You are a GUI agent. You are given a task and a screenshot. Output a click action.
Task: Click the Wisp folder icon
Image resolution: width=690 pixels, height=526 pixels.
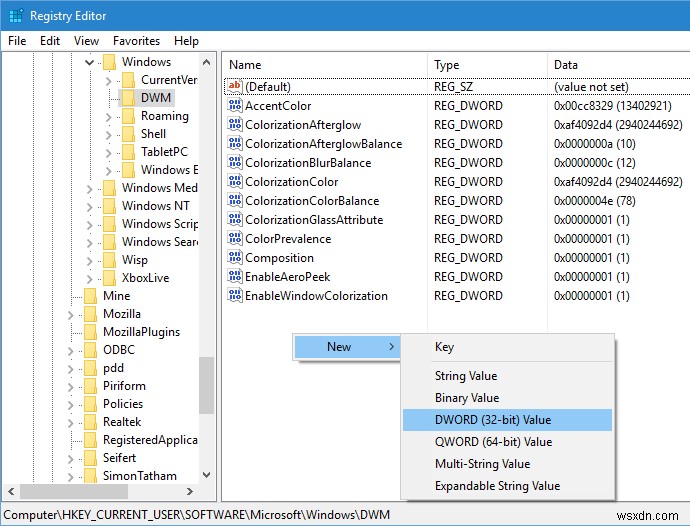click(x=109, y=260)
